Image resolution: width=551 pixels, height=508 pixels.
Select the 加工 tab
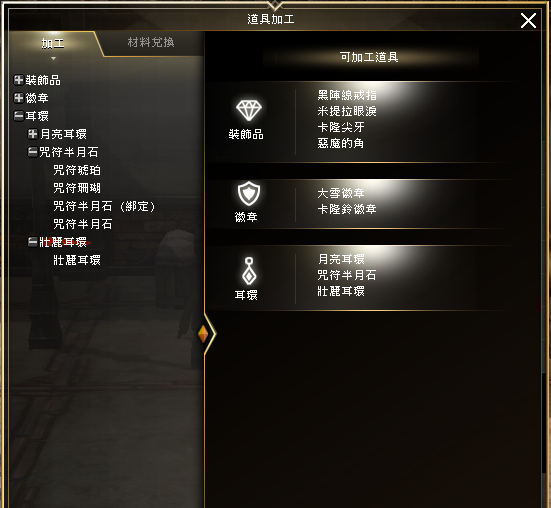pyautogui.click(x=53, y=44)
